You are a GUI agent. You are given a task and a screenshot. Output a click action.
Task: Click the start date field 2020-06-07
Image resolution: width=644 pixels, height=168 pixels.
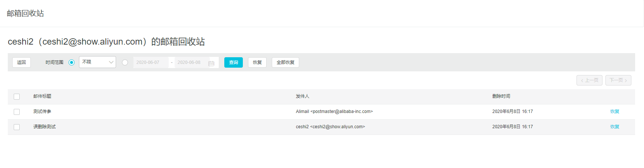(151, 62)
